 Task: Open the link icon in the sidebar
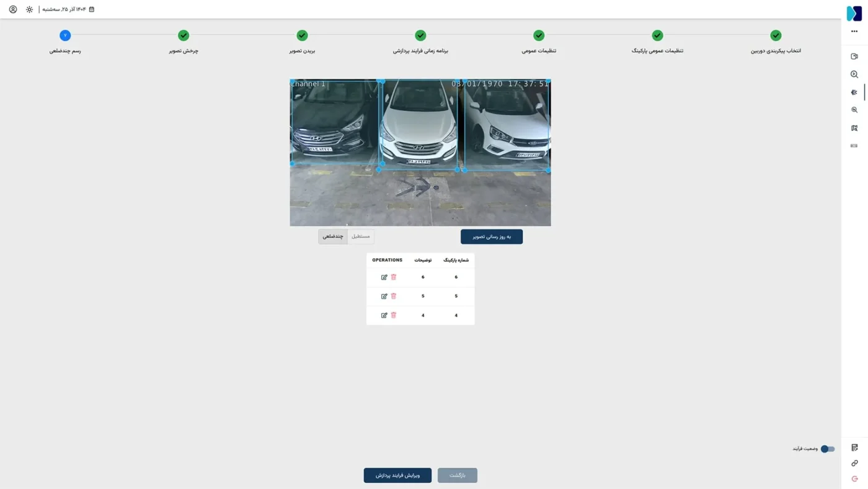point(854,463)
